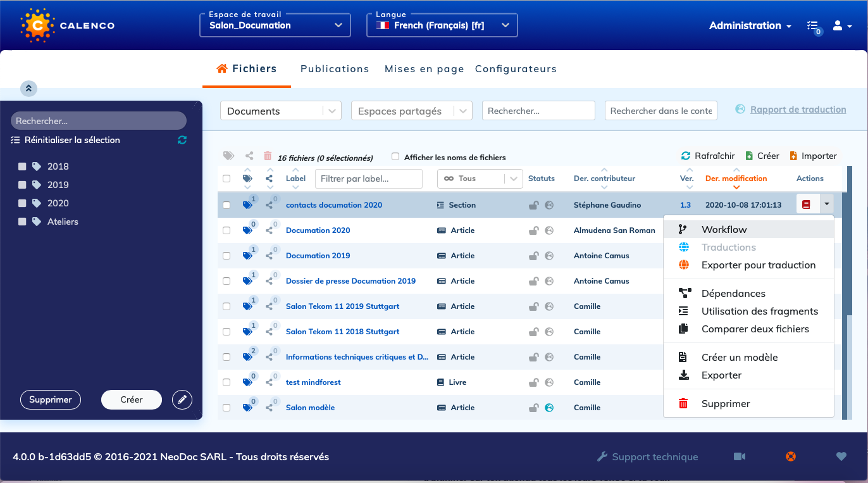The height and width of the screenshot is (483, 868).
Task: Click the pencil edit button in sidebar
Action: [182, 399]
